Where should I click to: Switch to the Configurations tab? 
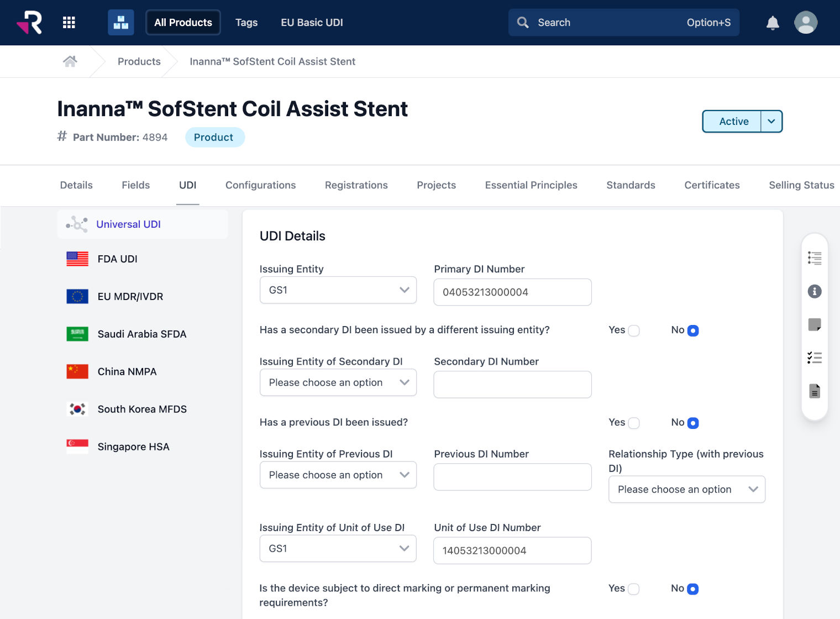pos(260,185)
